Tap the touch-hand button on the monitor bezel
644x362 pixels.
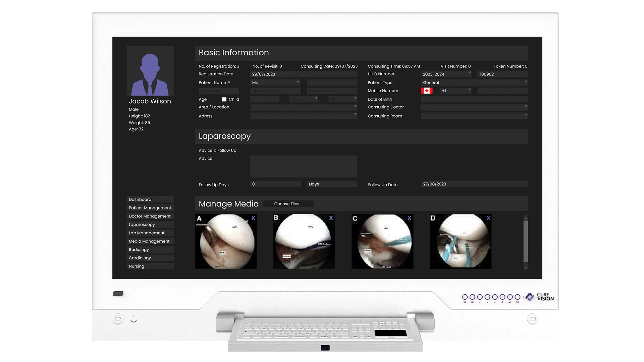(465, 297)
